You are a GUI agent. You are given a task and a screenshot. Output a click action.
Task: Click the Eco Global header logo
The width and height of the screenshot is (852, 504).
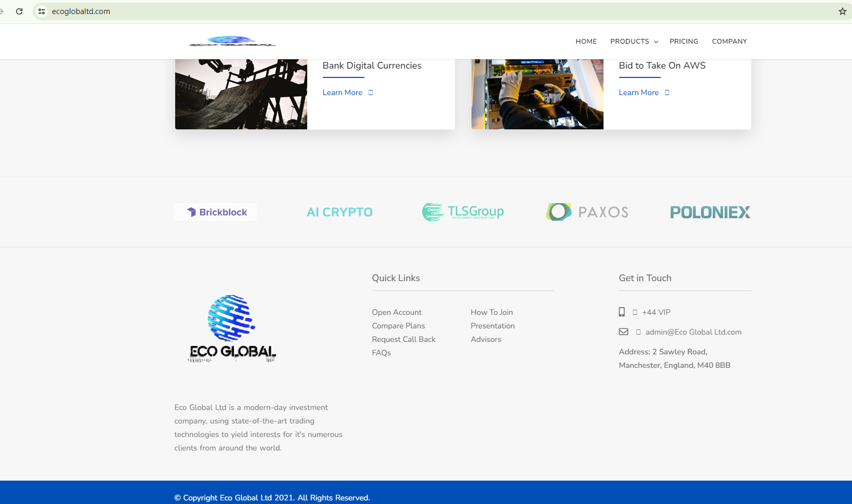click(232, 42)
